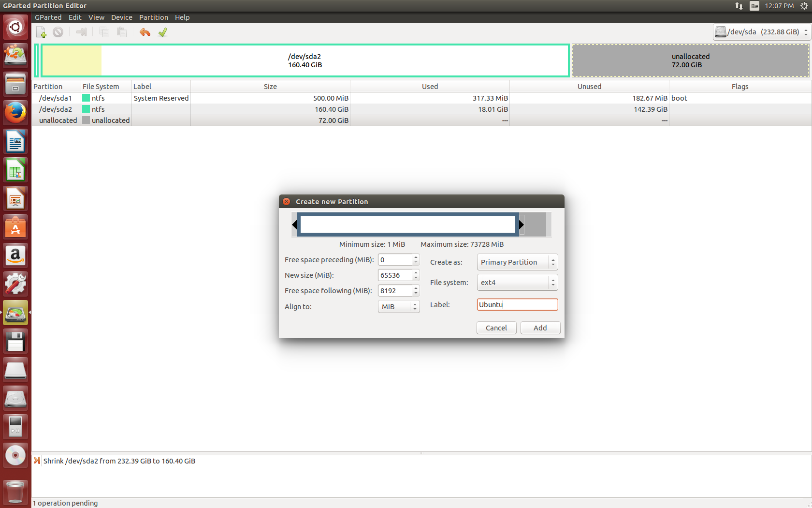Image resolution: width=812 pixels, height=508 pixels.
Task: Open the Partition menu
Action: pos(153,17)
